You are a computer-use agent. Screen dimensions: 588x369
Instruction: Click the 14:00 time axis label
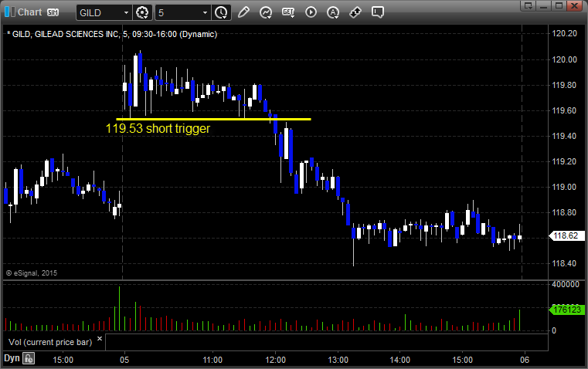click(399, 360)
